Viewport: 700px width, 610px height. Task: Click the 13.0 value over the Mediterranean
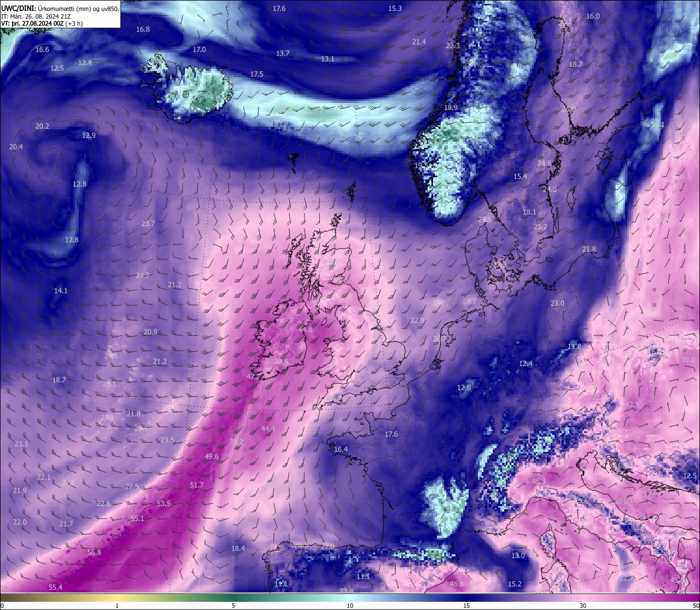point(518,555)
